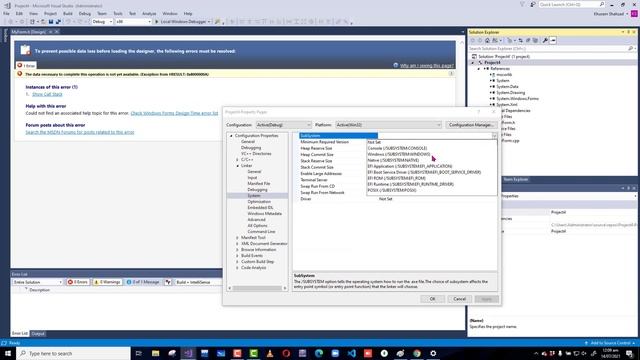Viewport: 640px width, 360px height.
Task: Open the solution configuration Debug dropdown
Action: (102, 22)
